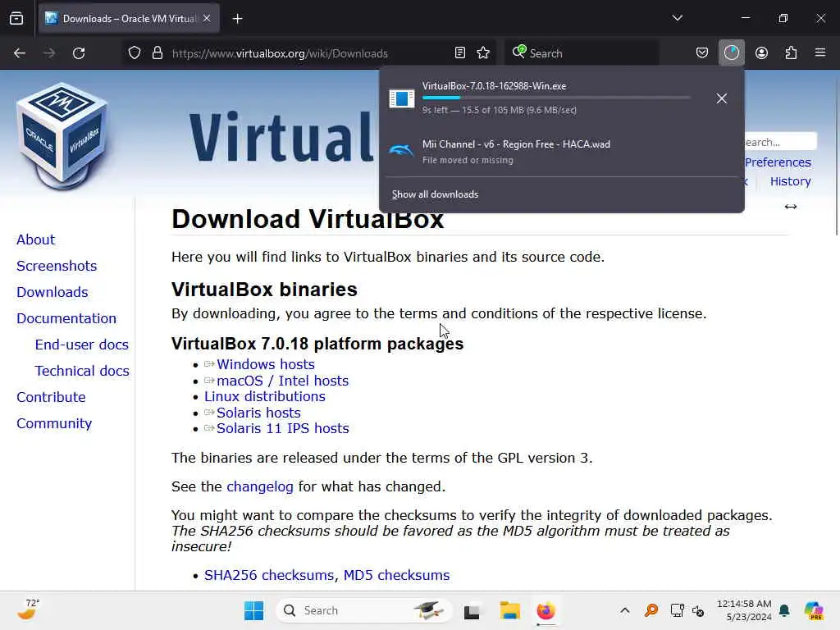Open the notifications bell icon
The height and width of the screenshot is (630, 840).
(x=784, y=610)
